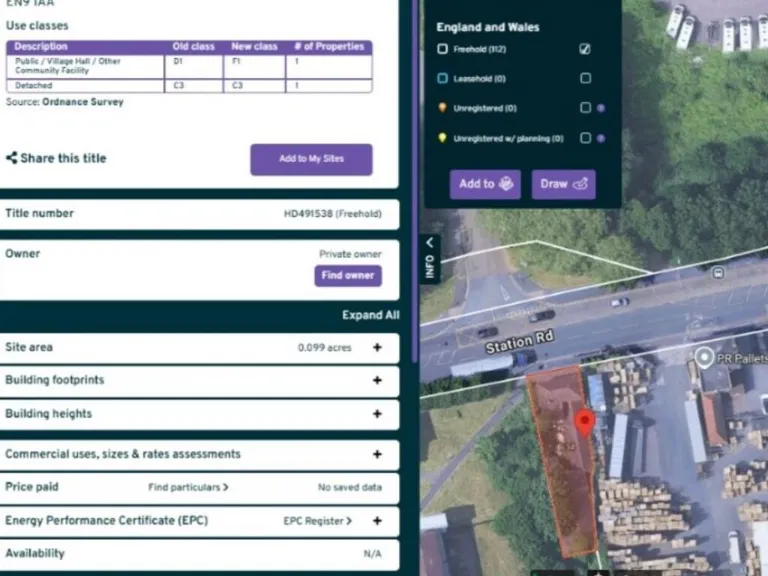The height and width of the screenshot is (576, 768).
Task: Click the red location pin on map
Action: point(585,424)
